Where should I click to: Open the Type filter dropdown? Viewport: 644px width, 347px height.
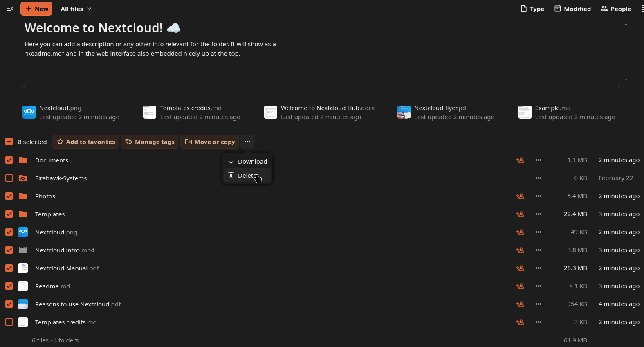[532, 9]
